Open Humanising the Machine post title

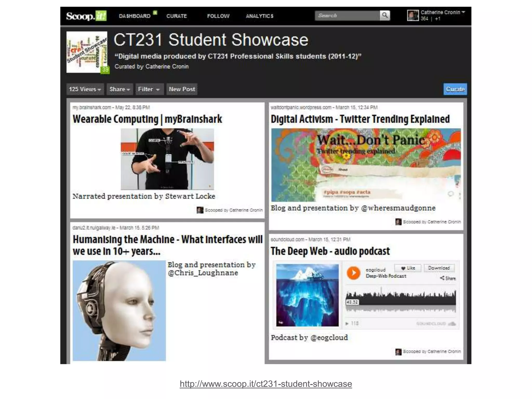[168, 245]
